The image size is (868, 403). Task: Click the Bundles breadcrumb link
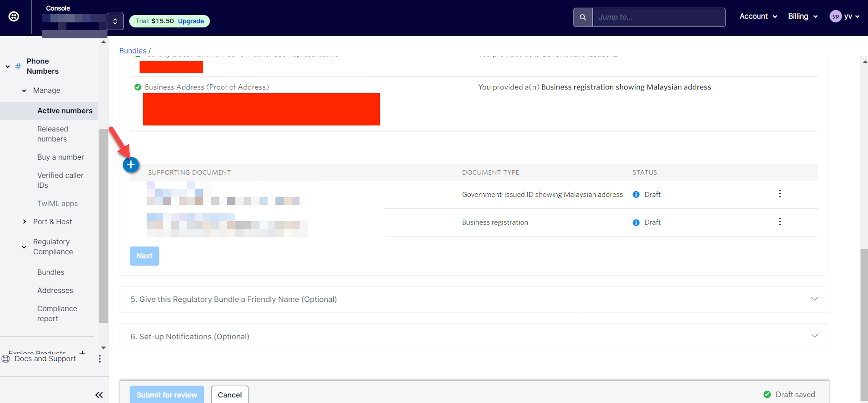pos(132,51)
